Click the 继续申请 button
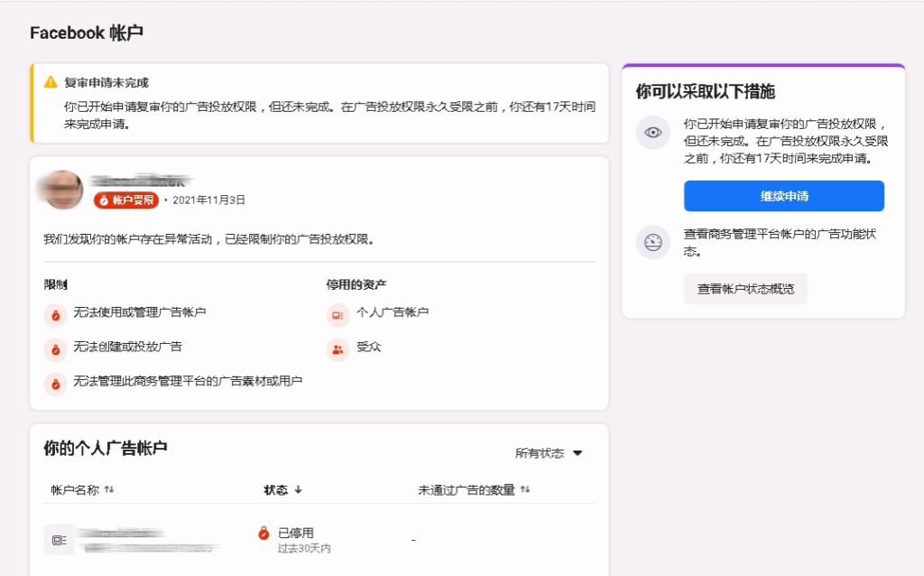This screenshot has height=576, width=924. click(x=783, y=196)
